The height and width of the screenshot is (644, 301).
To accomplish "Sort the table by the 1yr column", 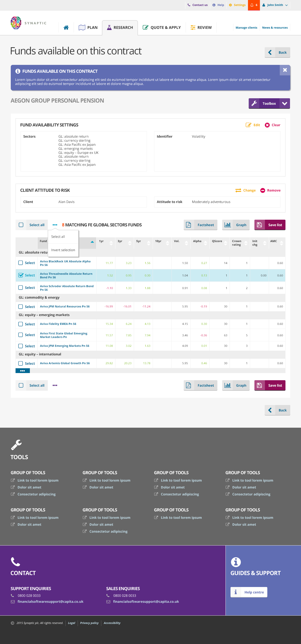I will (x=111, y=243).
